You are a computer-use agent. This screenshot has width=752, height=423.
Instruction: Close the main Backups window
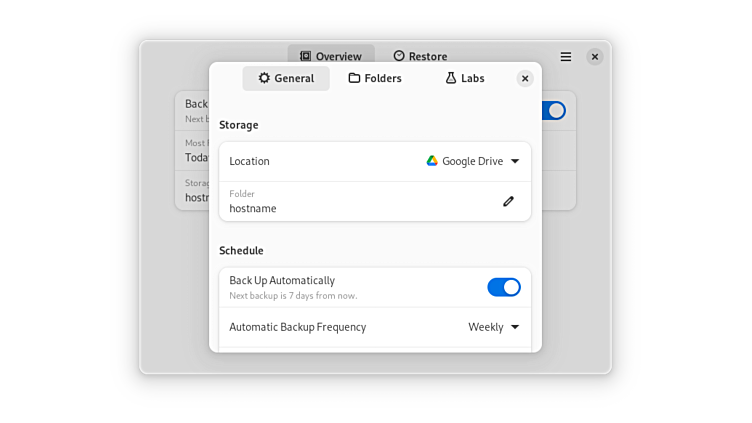click(x=595, y=57)
